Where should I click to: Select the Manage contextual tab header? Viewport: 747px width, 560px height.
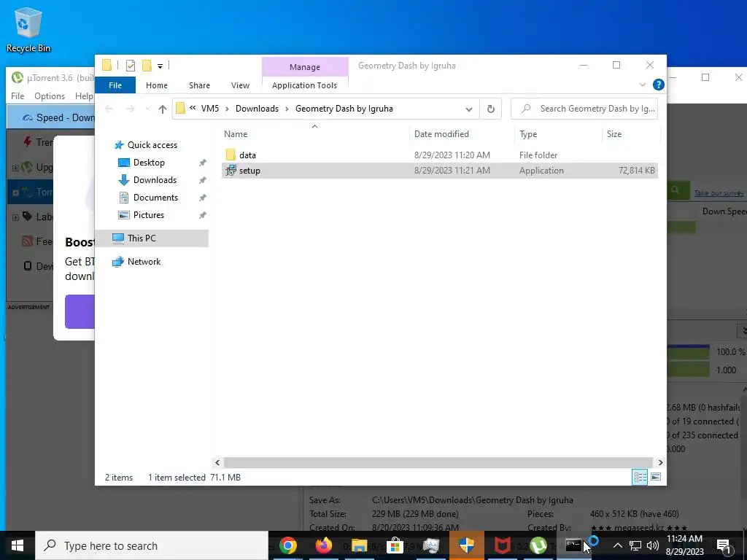(x=305, y=67)
